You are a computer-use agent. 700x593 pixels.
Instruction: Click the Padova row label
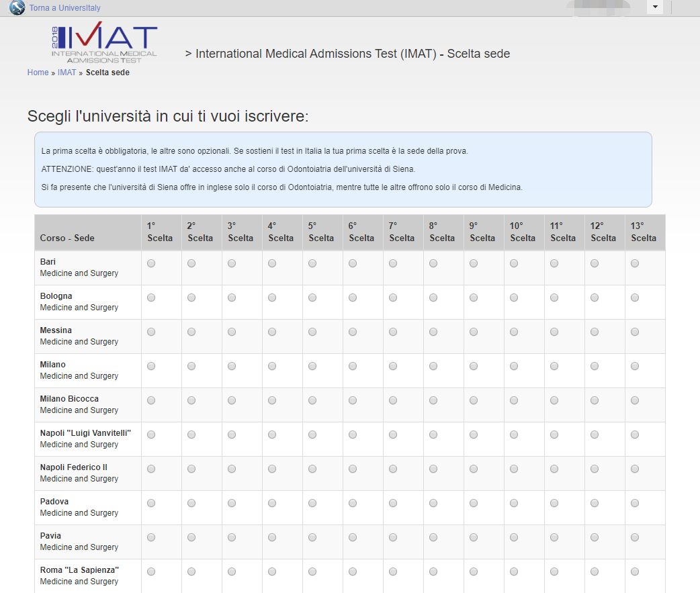tap(54, 502)
